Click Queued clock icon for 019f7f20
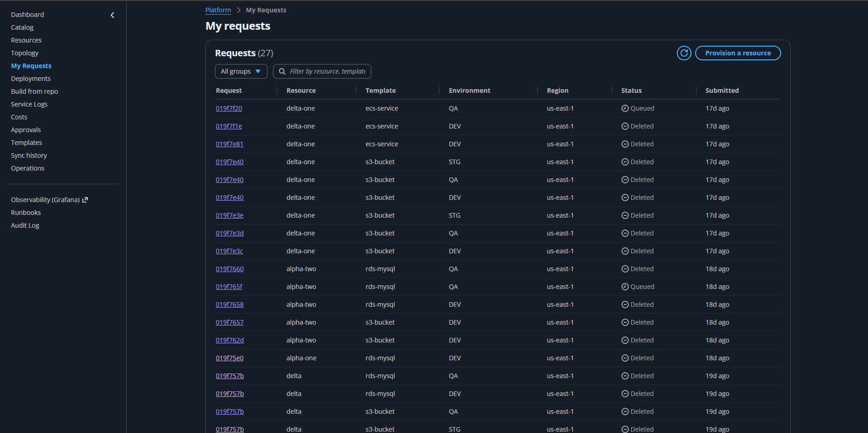This screenshot has width=868, height=433. pyautogui.click(x=625, y=108)
